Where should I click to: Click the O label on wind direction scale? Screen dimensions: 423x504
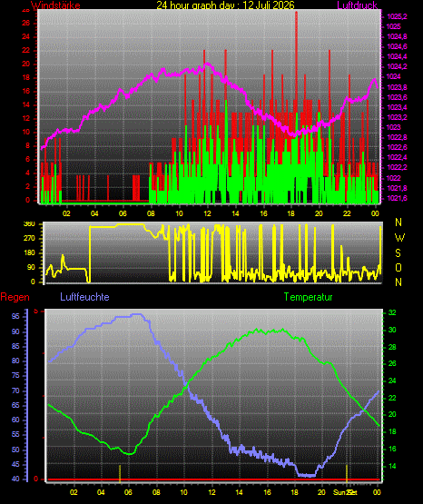click(398, 267)
